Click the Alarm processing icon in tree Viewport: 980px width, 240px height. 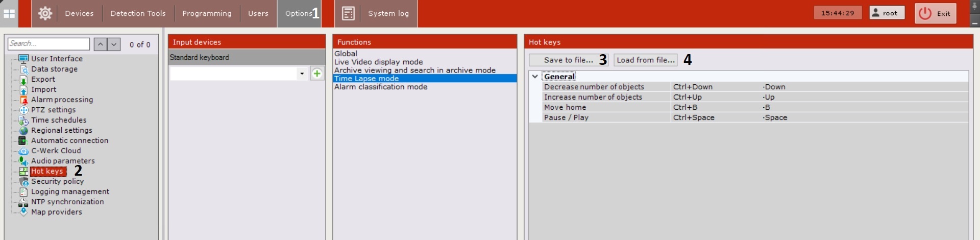coord(23,100)
